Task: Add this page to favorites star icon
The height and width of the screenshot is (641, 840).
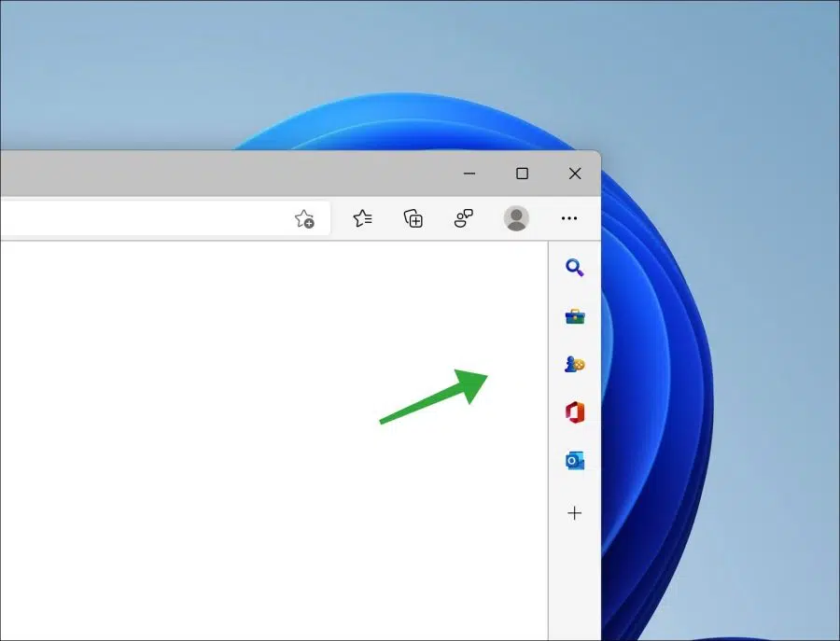Action: click(304, 218)
